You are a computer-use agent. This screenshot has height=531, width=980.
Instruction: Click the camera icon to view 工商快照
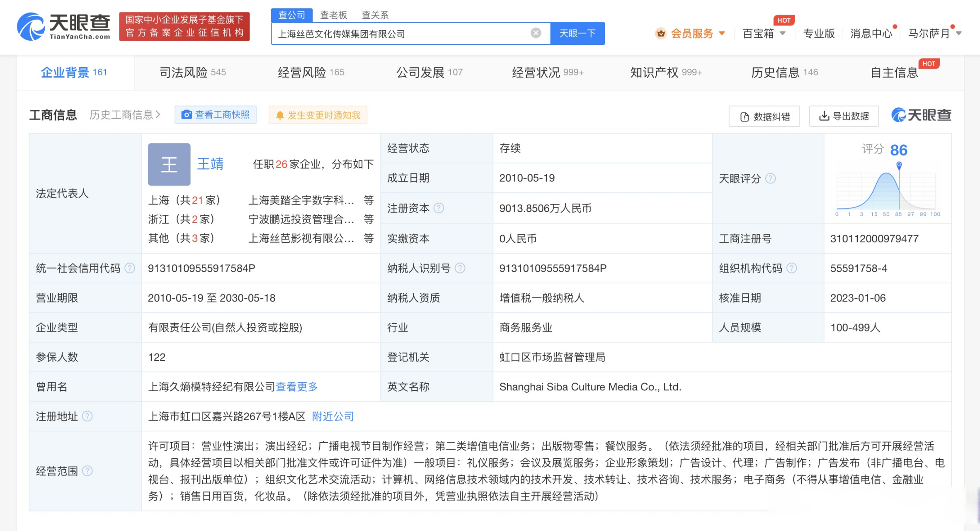pyautogui.click(x=187, y=114)
